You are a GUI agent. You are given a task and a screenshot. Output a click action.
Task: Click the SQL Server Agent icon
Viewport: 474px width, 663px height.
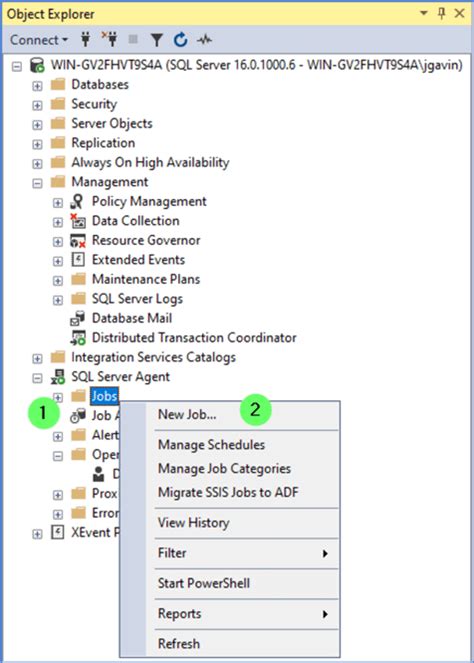click(58, 377)
